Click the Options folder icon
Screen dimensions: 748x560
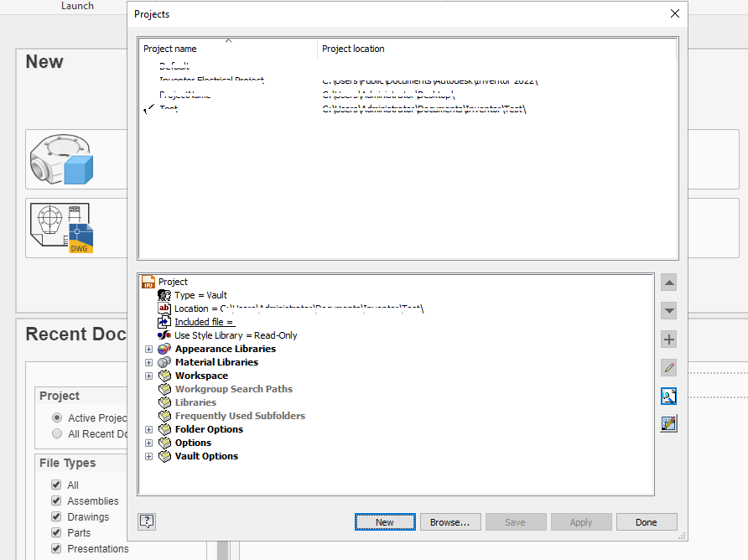(x=164, y=443)
